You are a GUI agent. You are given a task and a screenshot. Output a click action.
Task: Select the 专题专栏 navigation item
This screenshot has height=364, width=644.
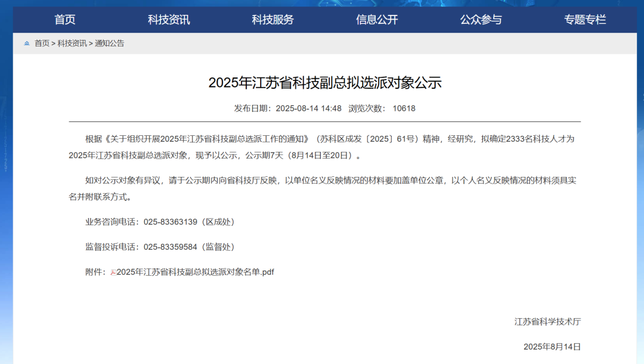point(585,20)
